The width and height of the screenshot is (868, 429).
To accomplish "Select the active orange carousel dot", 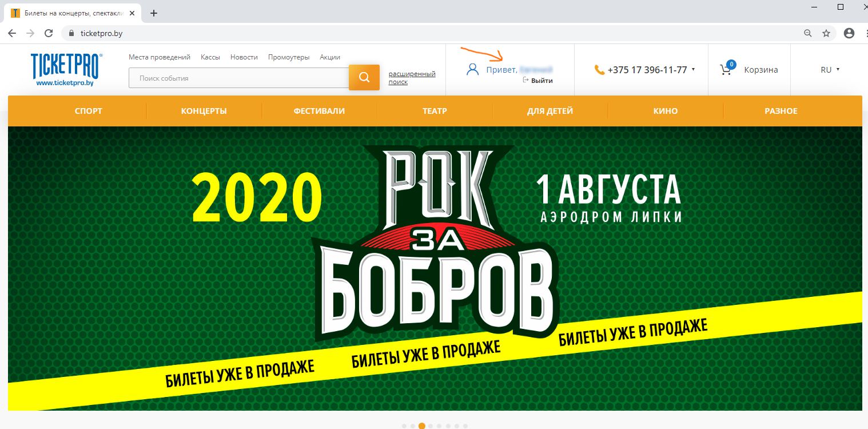I will [x=422, y=426].
